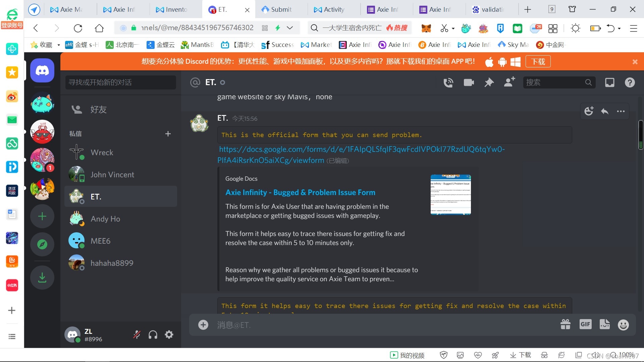644x362 pixels.
Task: Open the browser main hamburger menu
Action: [633, 28]
